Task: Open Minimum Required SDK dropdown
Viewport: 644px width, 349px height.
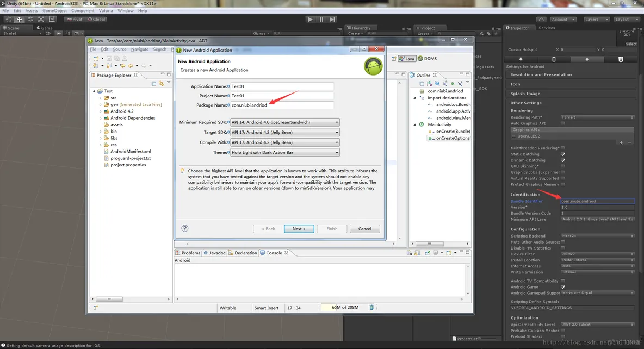Action: pos(284,122)
